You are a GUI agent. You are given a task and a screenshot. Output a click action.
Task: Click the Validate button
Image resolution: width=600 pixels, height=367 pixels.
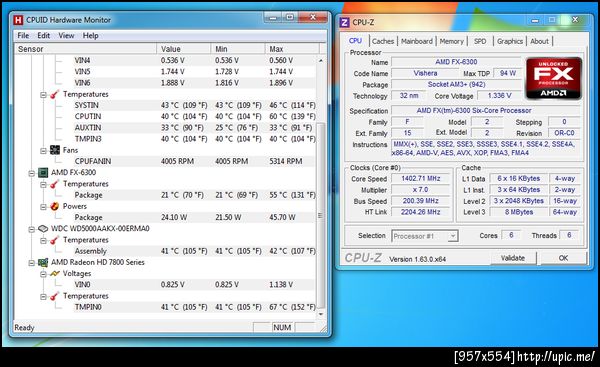tap(513, 258)
